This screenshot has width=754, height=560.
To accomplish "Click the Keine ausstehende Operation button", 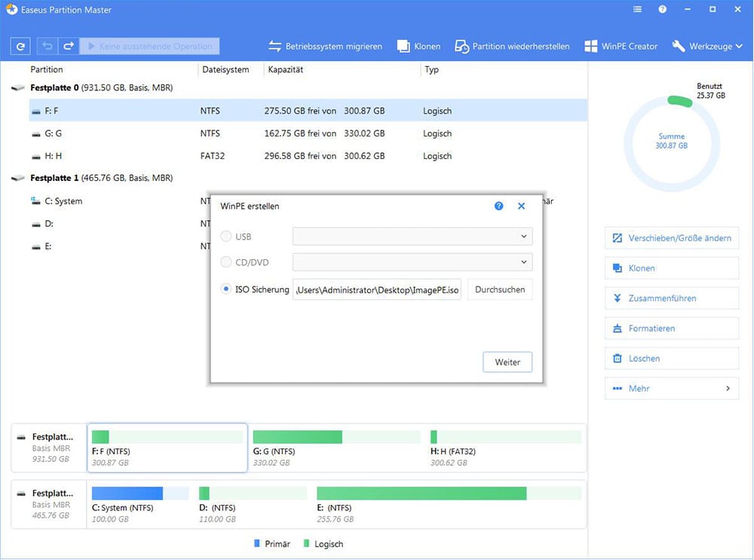I will click(149, 46).
